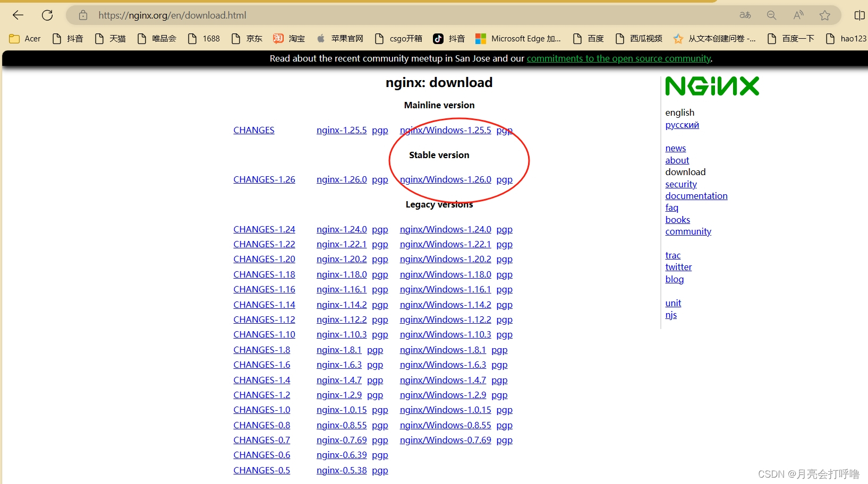
Task: Open the faq sidebar link
Action: click(x=671, y=208)
